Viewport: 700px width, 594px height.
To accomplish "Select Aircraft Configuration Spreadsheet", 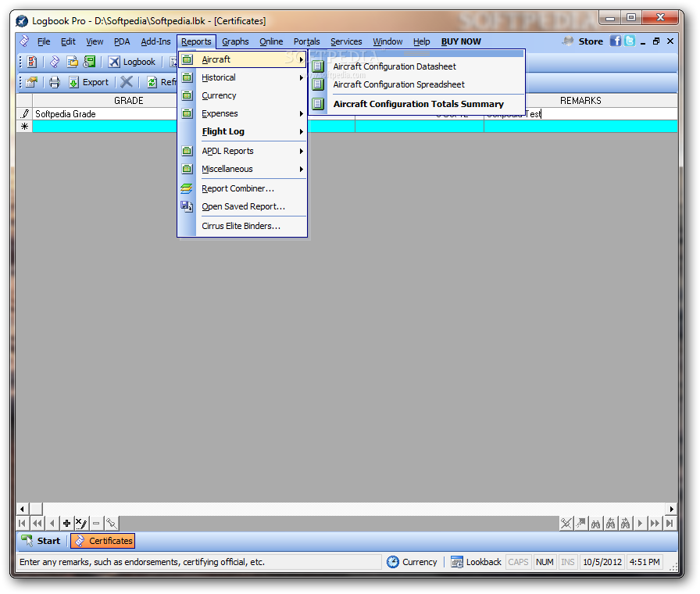I will [417, 84].
